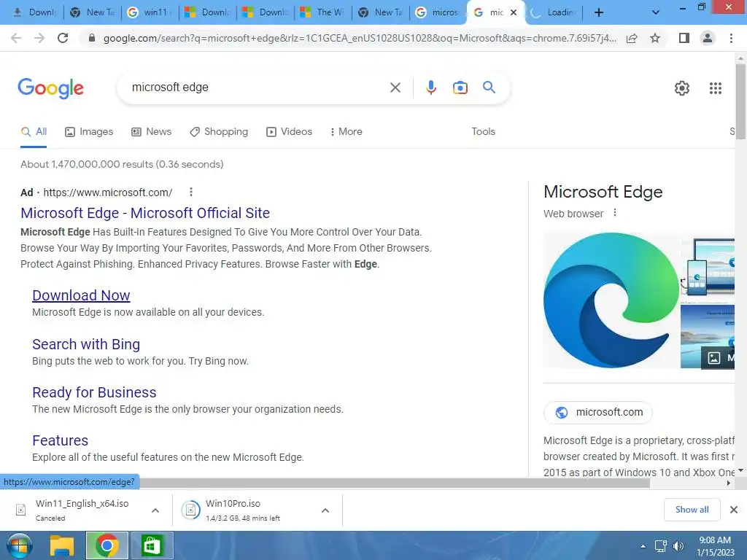Open Microsoft Edge - Microsoft Official Site
The width and height of the screenshot is (747, 560).
pos(145,213)
